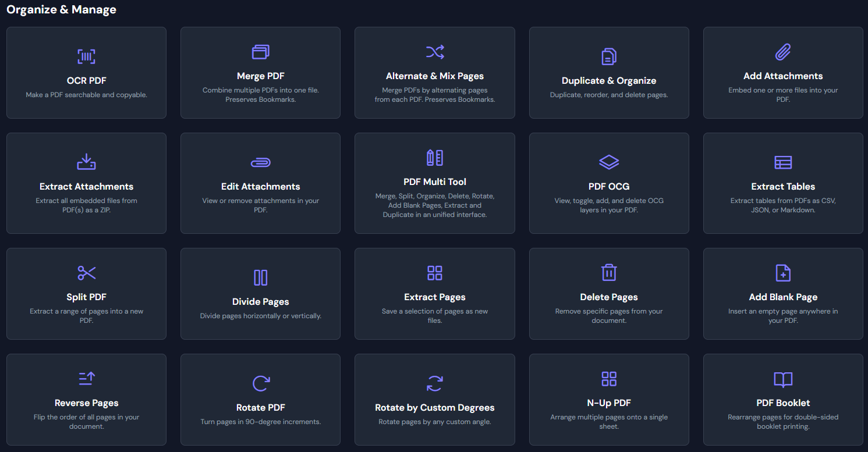Open the Duplicate & Organize tool

(609, 73)
